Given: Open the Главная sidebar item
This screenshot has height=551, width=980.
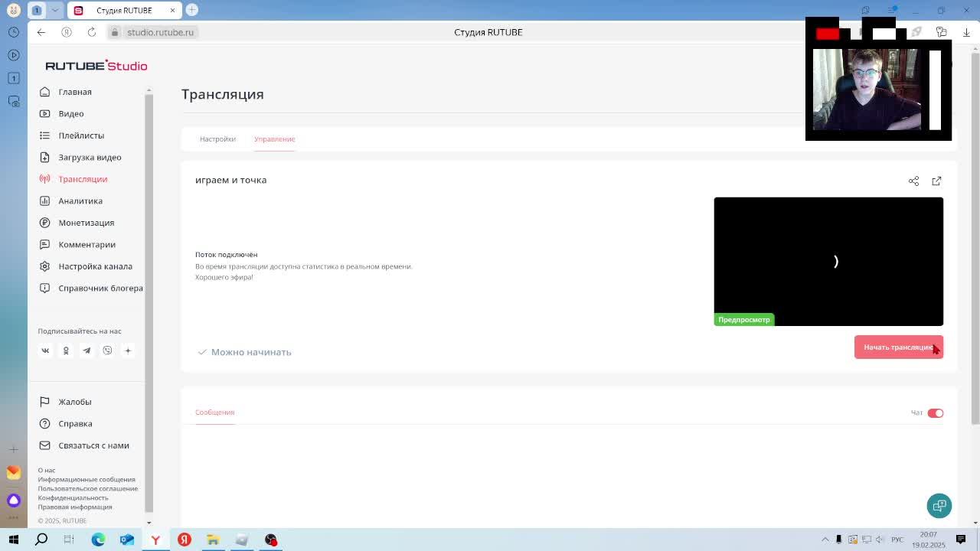Looking at the screenshot, I should (x=74, y=92).
